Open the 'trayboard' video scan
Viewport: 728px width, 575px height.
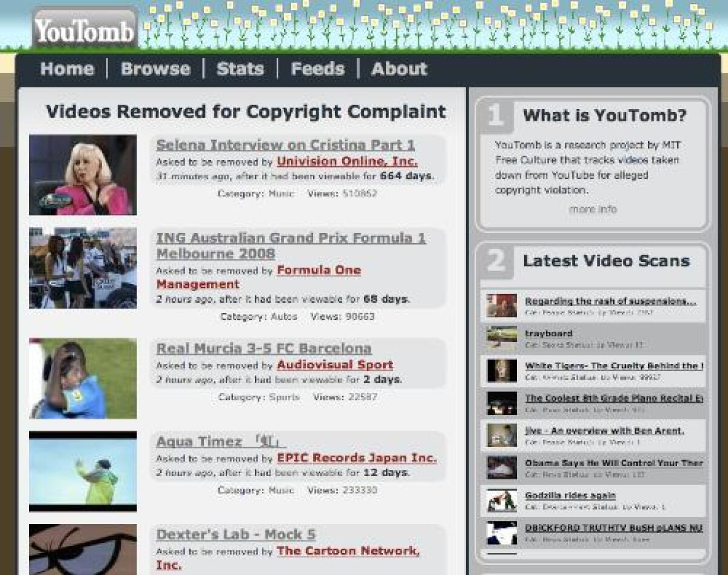click(548, 333)
